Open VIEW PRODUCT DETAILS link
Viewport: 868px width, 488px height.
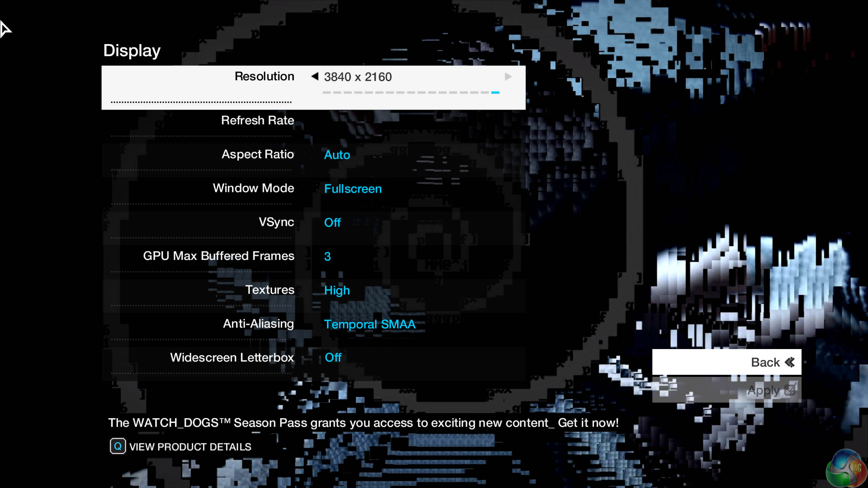click(190, 447)
